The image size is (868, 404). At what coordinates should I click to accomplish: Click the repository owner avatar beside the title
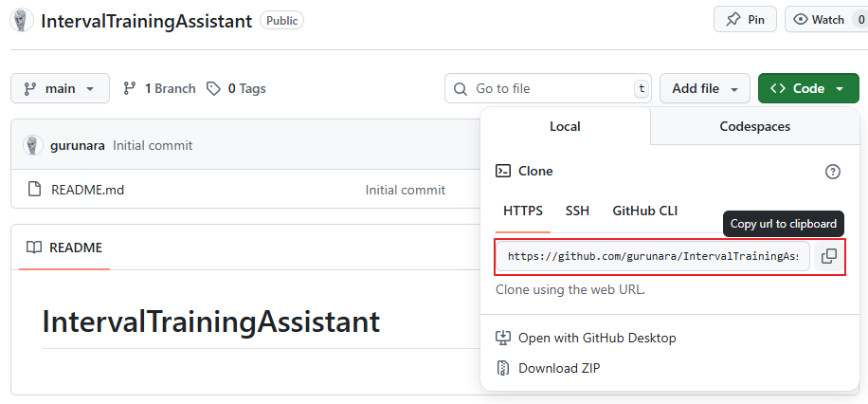(22, 21)
